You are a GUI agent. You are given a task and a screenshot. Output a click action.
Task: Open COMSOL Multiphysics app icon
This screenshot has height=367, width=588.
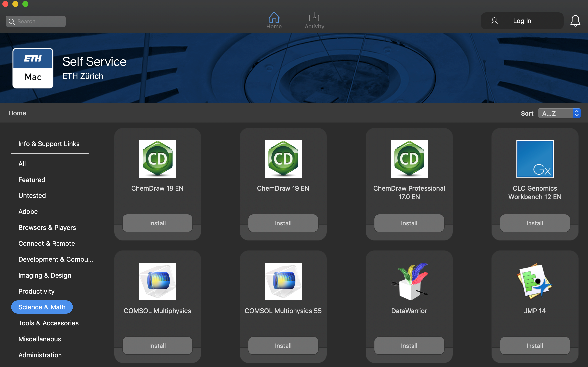[x=158, y=282]
